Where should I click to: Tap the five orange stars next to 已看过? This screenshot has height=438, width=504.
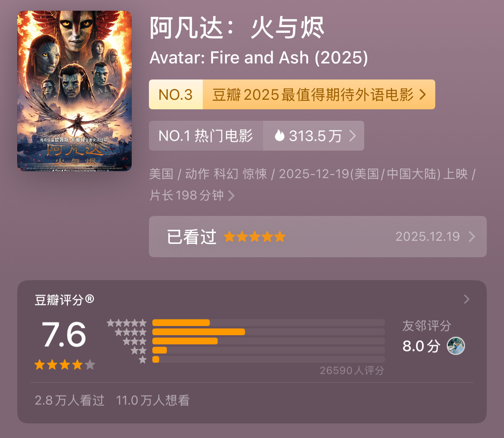point(255,237)
